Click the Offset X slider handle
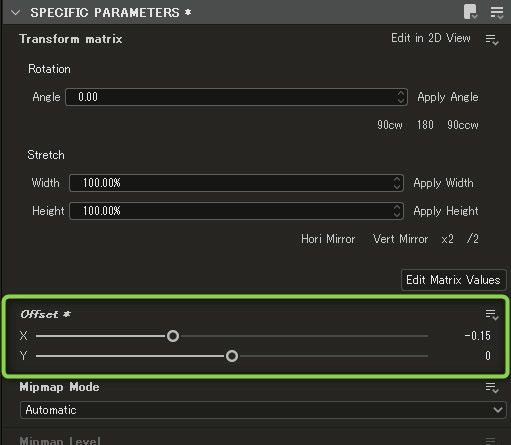Screen dimensions: 511x445 coord(173,336)
